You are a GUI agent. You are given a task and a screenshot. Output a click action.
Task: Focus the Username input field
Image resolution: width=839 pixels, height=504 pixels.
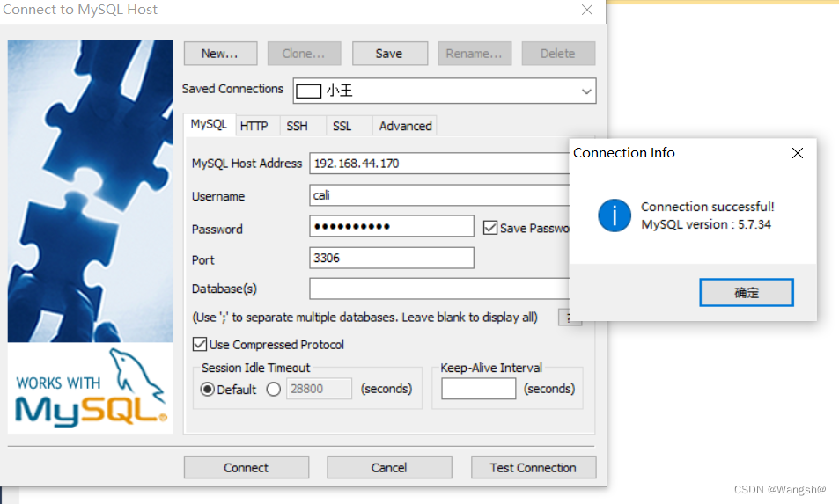pos(439,195)
